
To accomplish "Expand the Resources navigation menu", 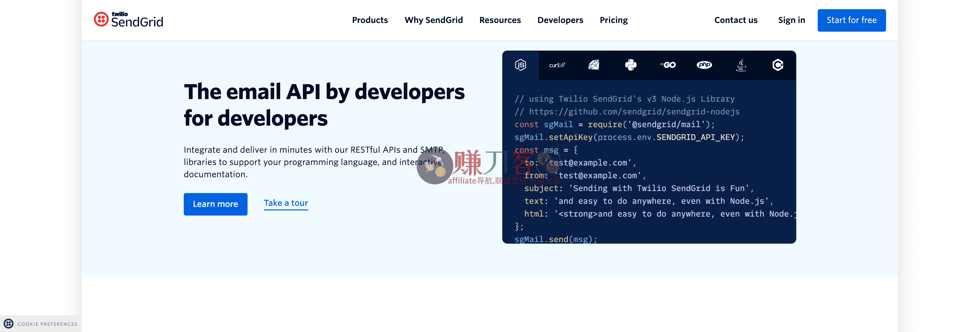I will 500,20.
